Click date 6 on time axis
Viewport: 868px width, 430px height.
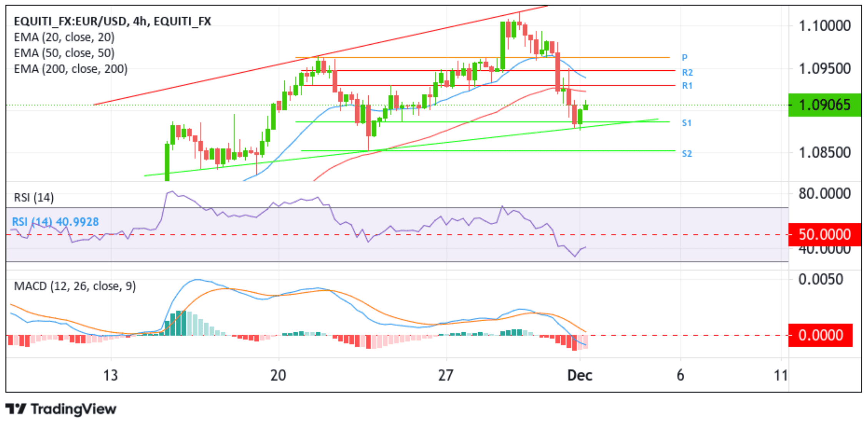click(x=680, y=375)
